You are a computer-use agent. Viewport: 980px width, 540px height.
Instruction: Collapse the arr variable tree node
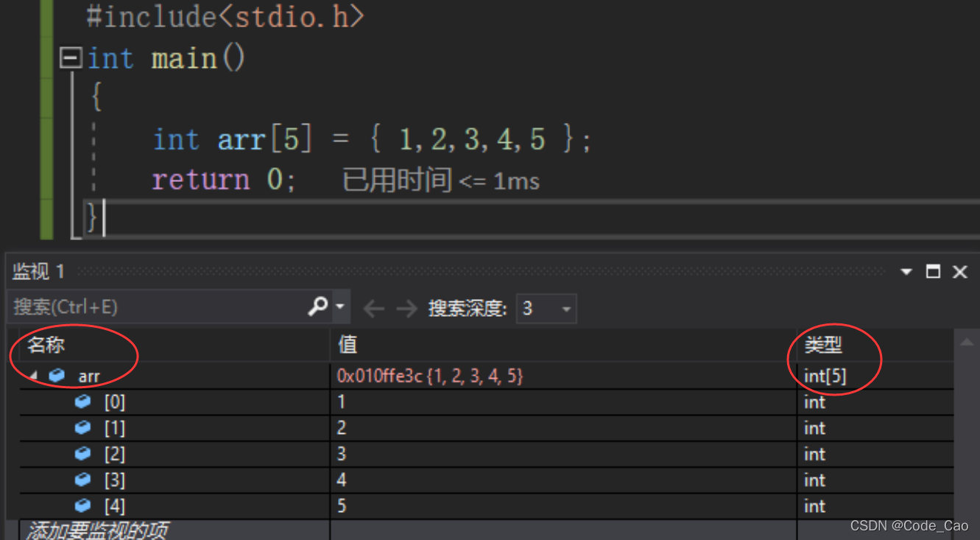pyautogui.click(x=33, y=376)
